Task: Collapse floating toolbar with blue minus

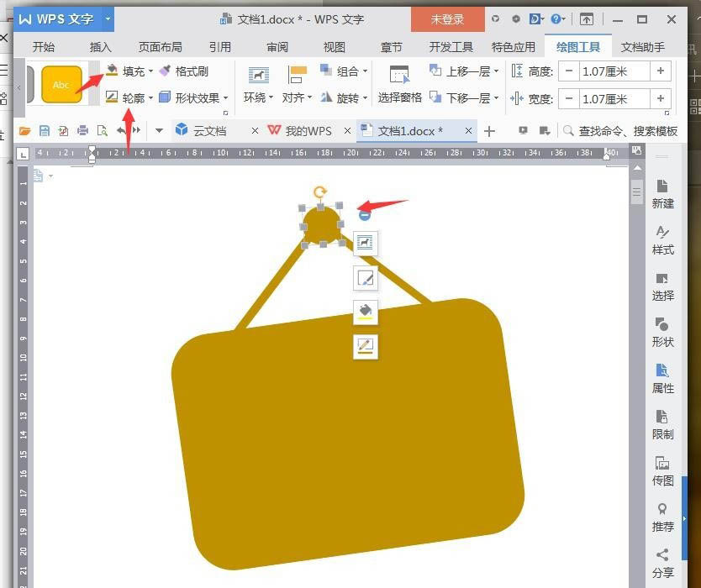Action: (364, 215)
